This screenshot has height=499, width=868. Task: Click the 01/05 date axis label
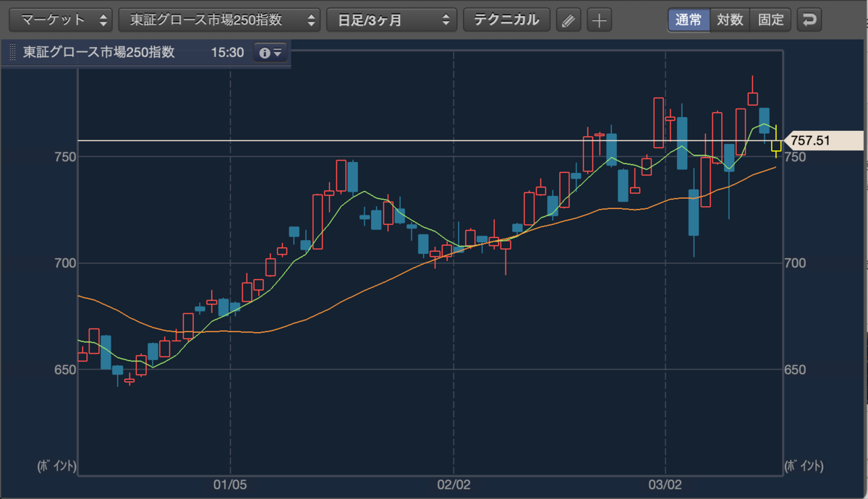tap(230, 487)
